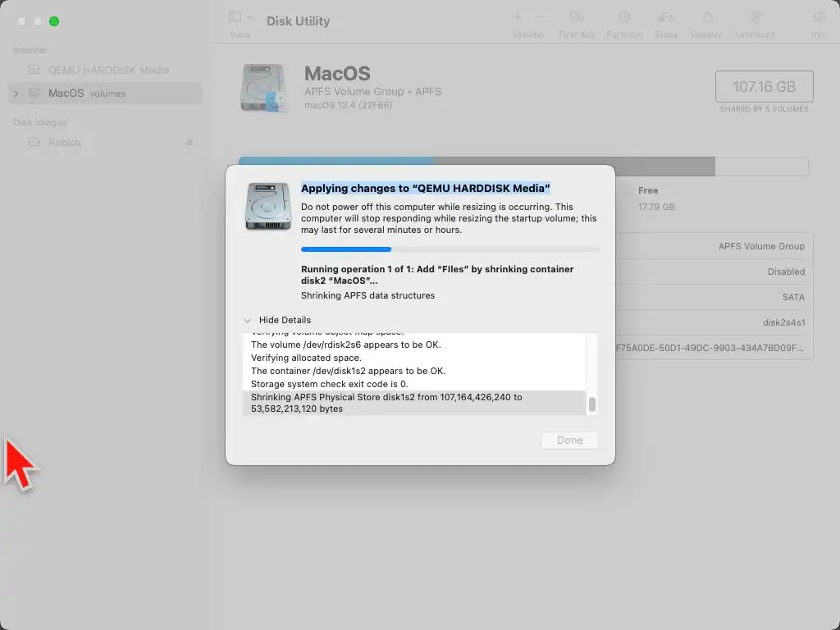
Task: Click the remove Volume minus icon
Action: point(540,17)
